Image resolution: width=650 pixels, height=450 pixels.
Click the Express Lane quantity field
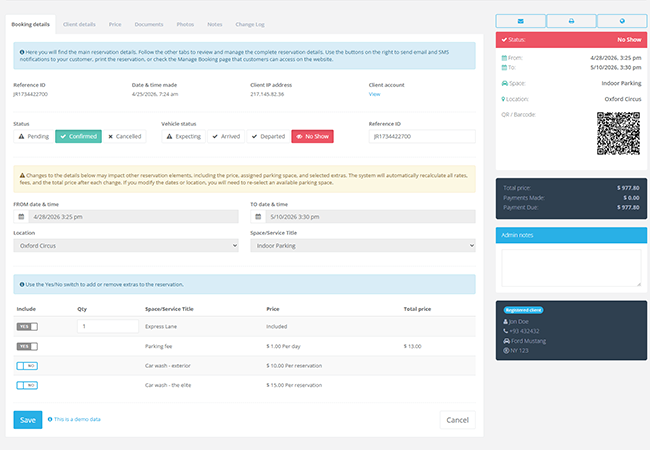108,326
